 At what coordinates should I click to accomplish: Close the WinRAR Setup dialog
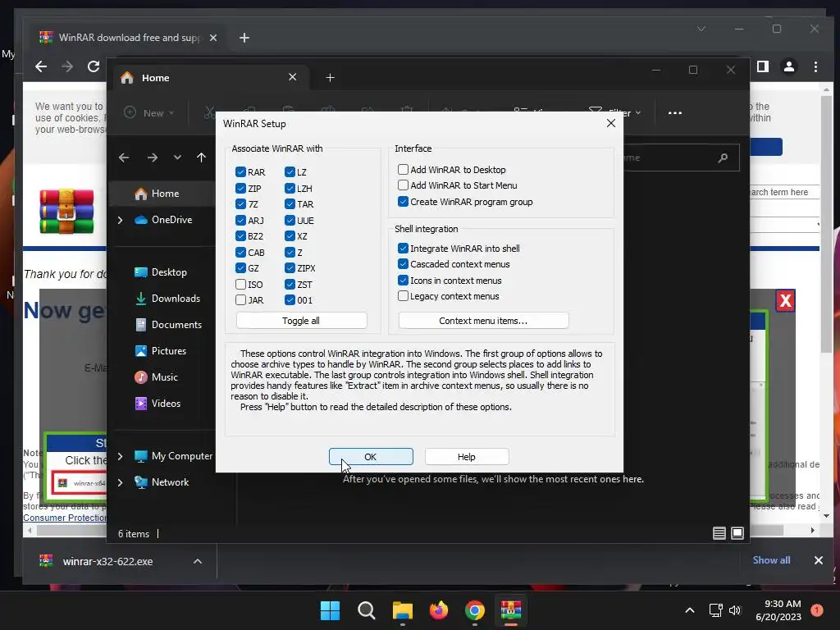(x=610, y=123)
